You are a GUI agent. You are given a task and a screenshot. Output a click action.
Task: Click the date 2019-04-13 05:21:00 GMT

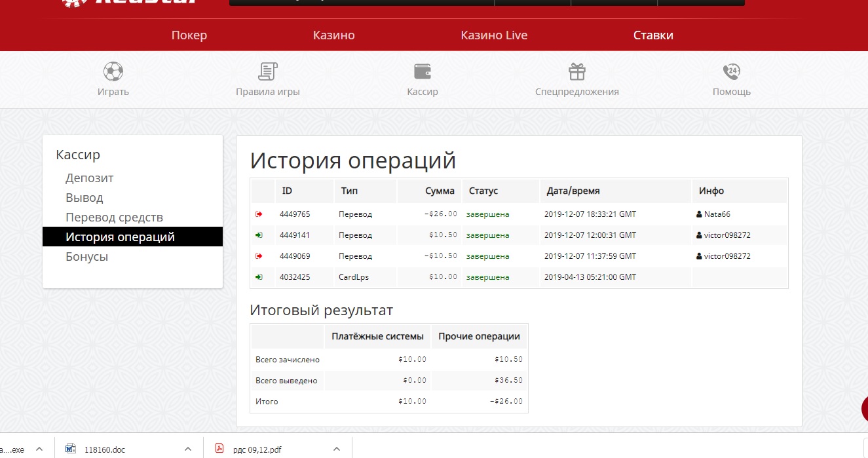tap(590, 277)
